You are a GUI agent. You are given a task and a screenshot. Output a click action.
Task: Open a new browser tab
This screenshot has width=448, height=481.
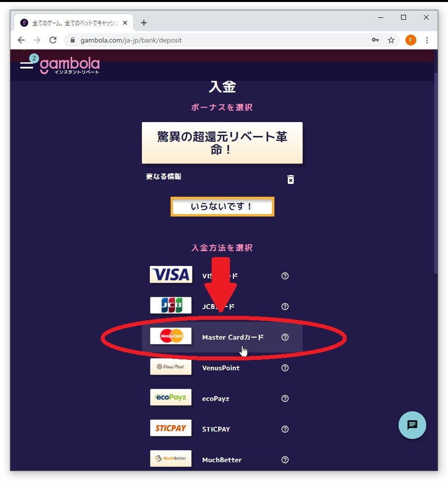pos(143,23)
